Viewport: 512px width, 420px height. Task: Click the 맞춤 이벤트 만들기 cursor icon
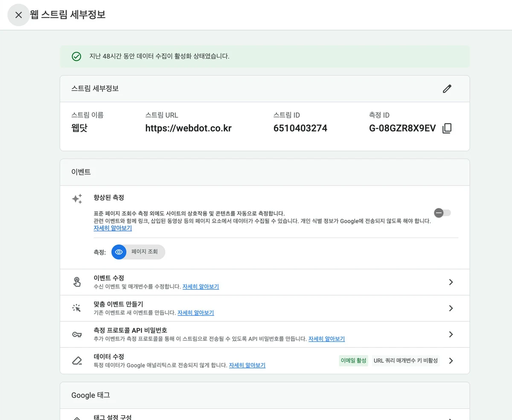[77, 308]
